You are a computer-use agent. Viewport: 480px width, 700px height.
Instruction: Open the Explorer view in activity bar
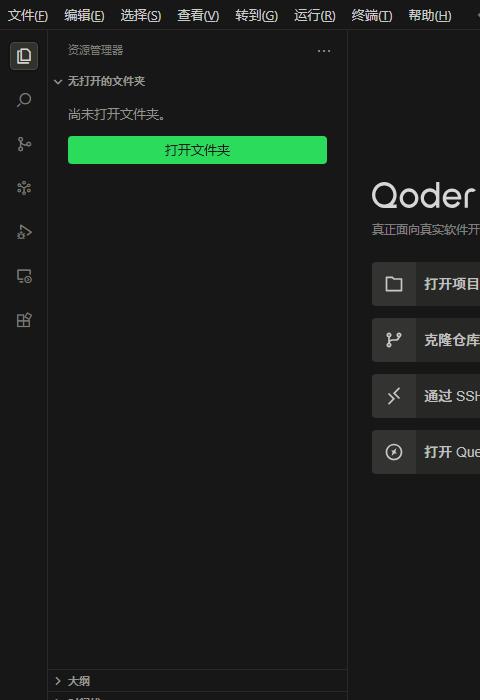24,56
